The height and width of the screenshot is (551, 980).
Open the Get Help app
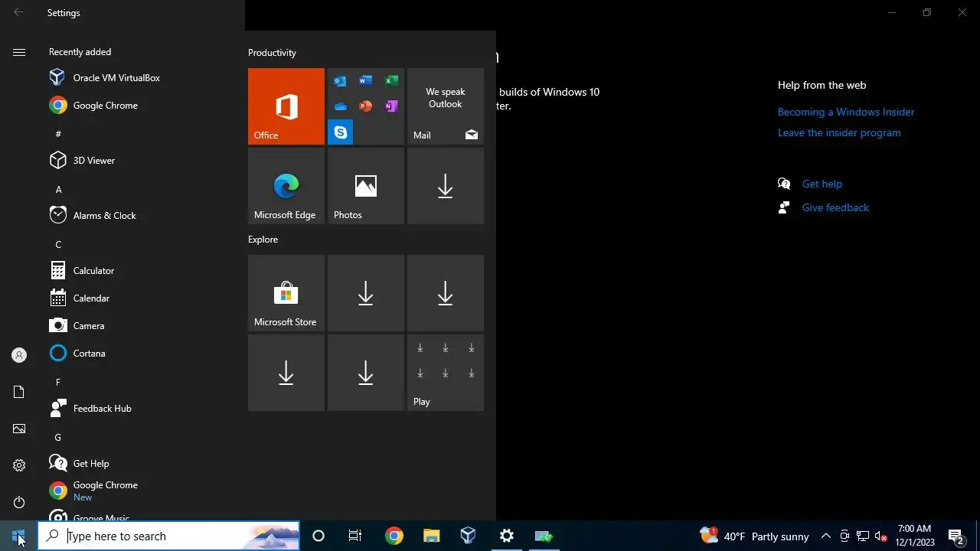pos(141,464)
